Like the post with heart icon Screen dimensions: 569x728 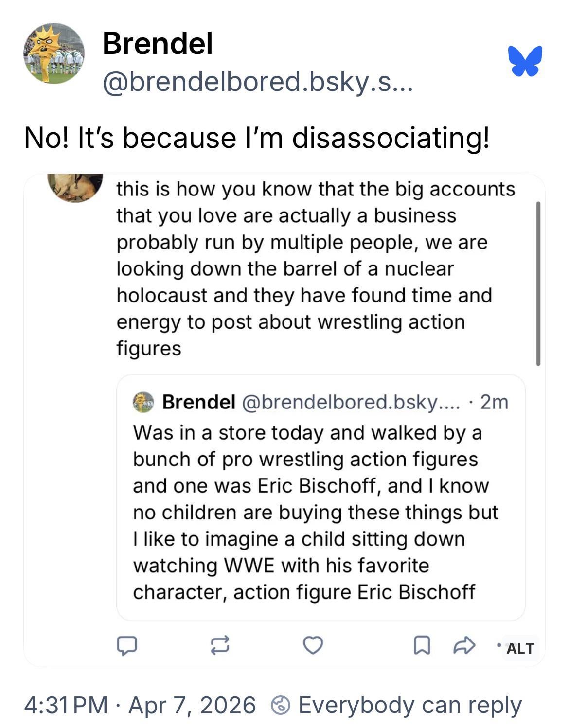click(x=313, y=645)
